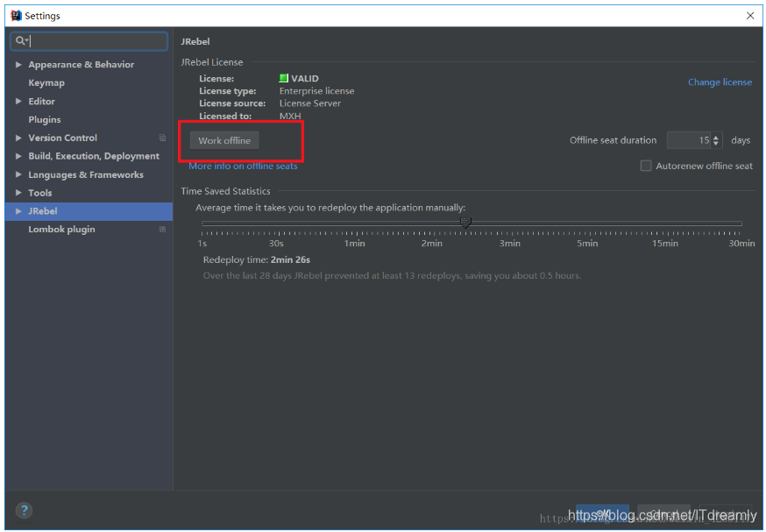Click the Settings search field
This screenshot has height=532, width=766.
[89, 41]
